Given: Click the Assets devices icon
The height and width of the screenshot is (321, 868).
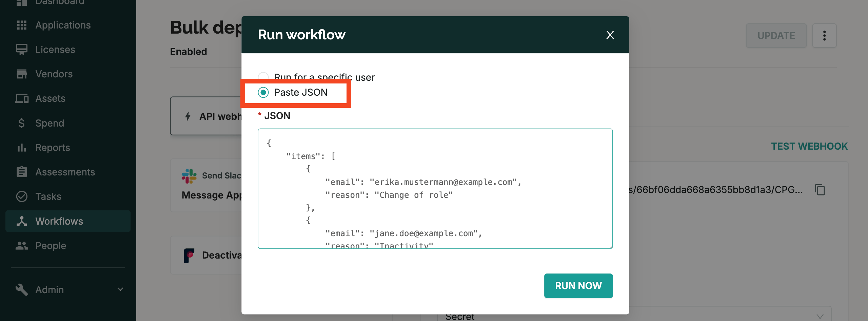Looking at the screenshot, I should tap(22, 98).
